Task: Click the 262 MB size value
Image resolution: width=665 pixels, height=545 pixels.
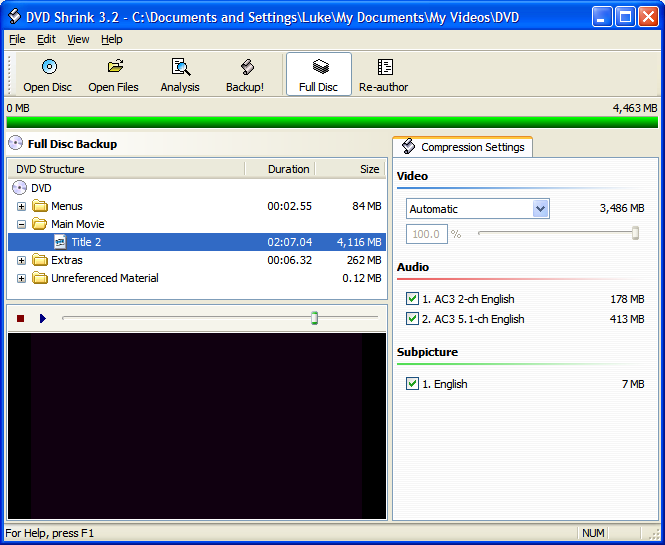Action: (364, 260)
